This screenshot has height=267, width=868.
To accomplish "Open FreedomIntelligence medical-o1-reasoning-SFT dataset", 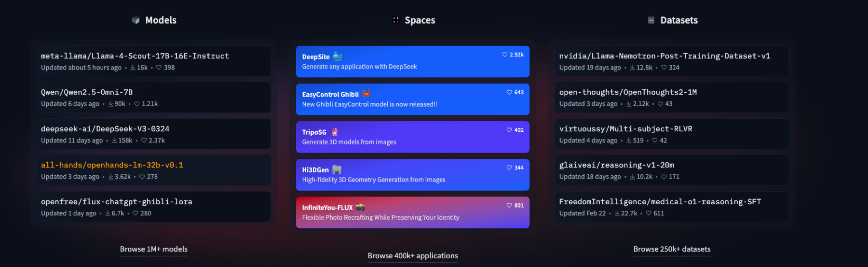I will (x=672, y=207).
